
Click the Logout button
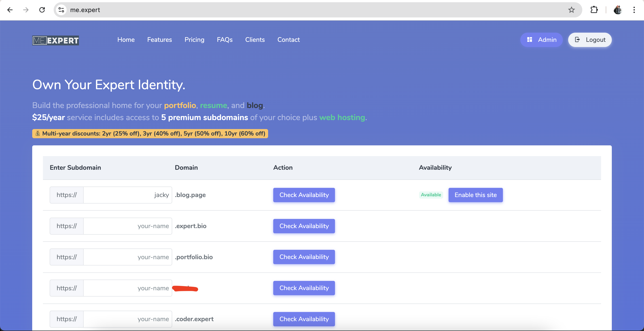point(590,40)
